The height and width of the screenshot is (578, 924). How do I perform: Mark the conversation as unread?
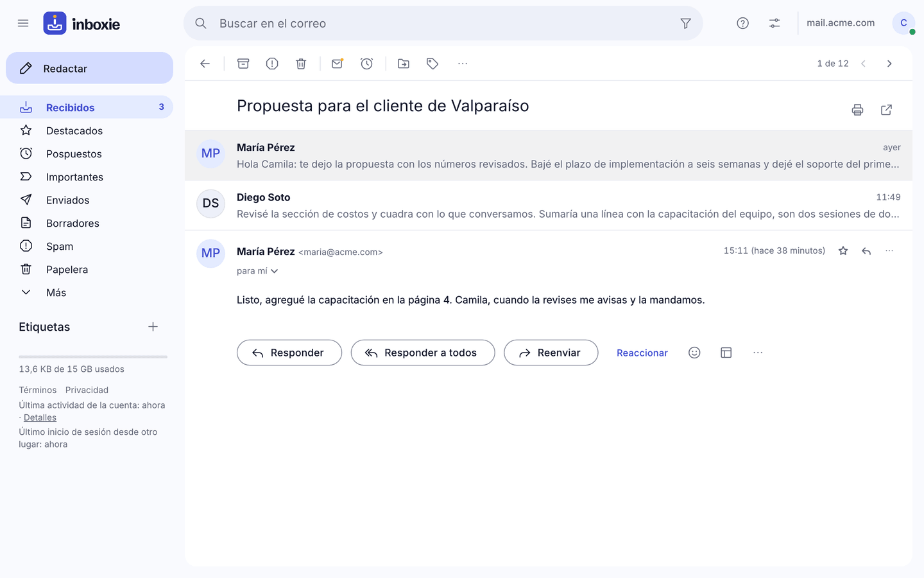(337, 64)
